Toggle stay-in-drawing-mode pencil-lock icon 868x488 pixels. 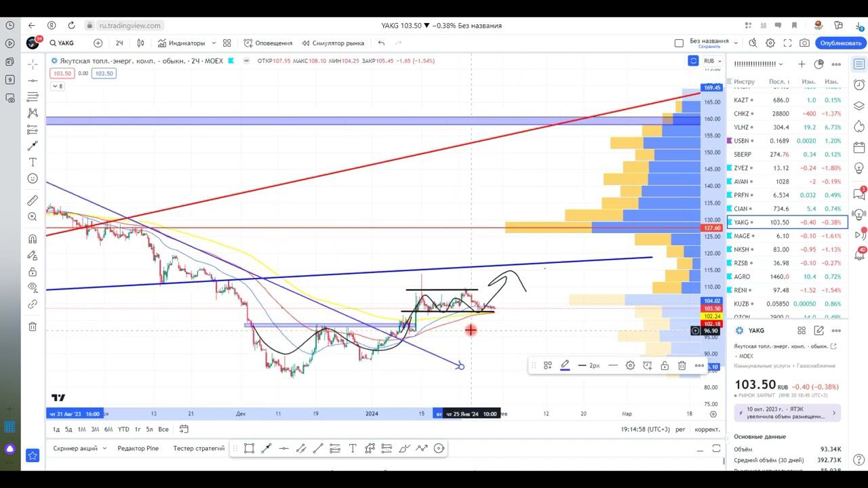tap(33, 256)
